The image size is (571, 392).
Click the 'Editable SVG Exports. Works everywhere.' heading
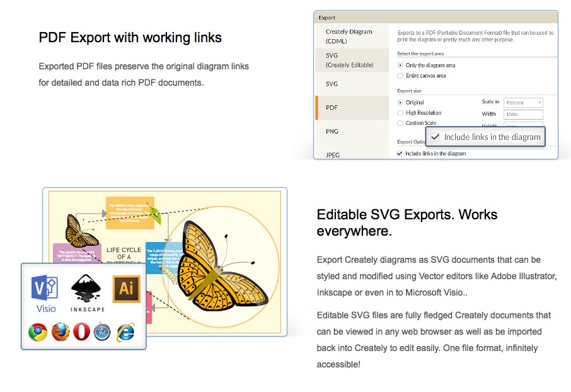click(407, 222)
